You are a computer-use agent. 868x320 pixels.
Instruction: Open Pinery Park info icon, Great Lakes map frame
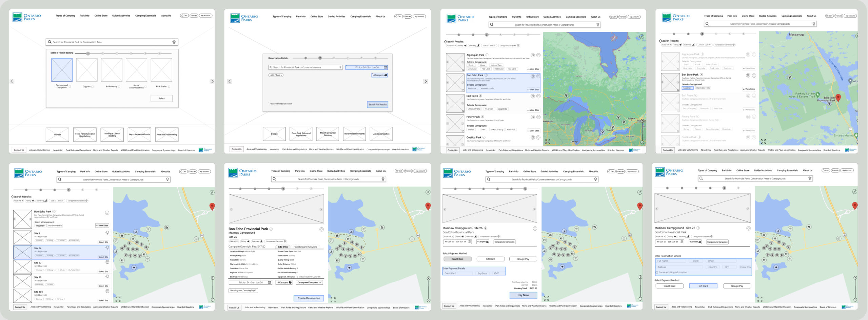[x=482, y=117]
